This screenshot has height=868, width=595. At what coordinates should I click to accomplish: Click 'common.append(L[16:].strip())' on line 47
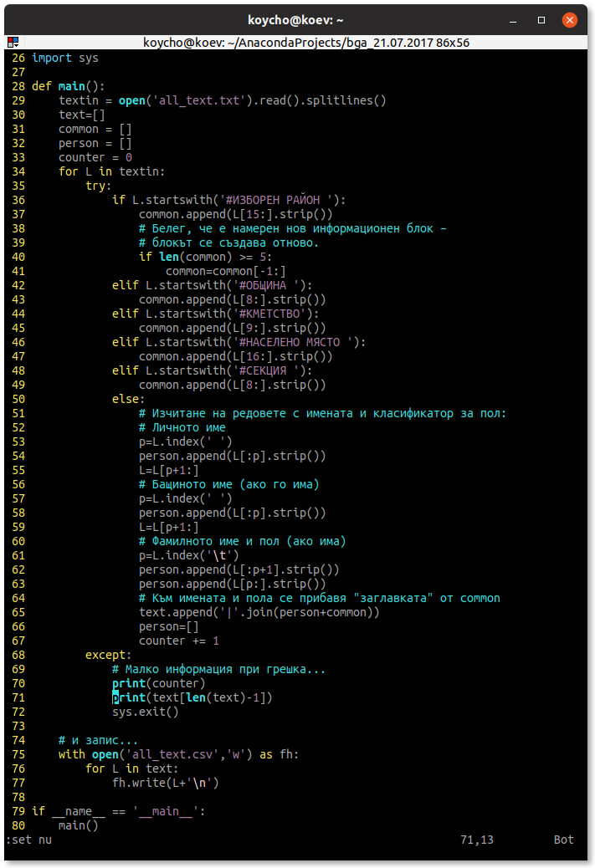236,356
